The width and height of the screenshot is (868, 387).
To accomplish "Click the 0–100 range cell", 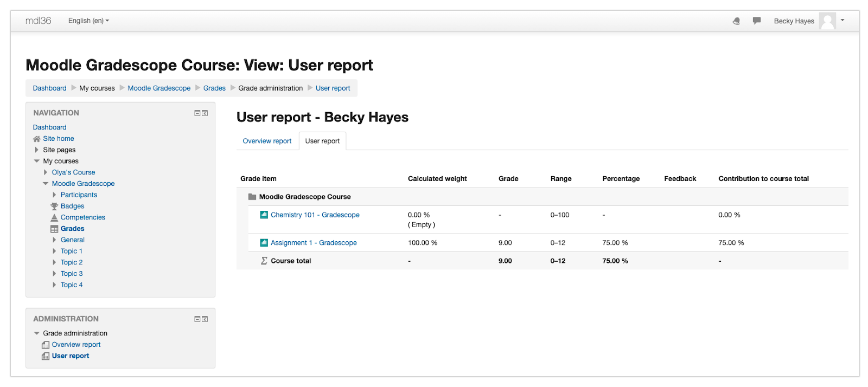I will pyautogui.click(x=559, y=215).
